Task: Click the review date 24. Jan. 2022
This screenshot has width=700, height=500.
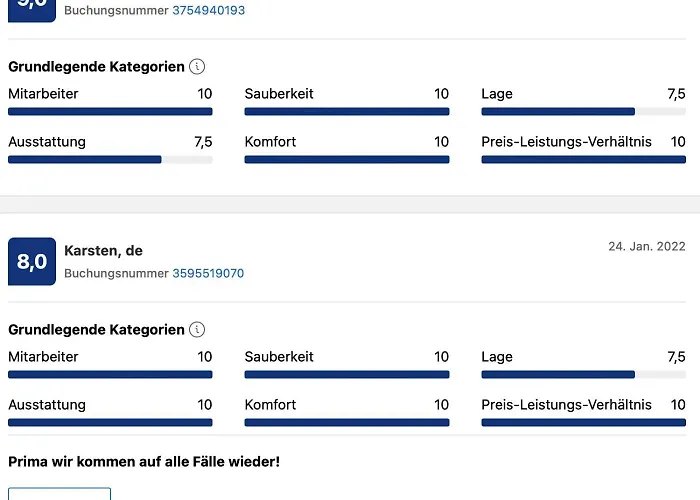Action: pyautogui.click(x=647, y=246)
